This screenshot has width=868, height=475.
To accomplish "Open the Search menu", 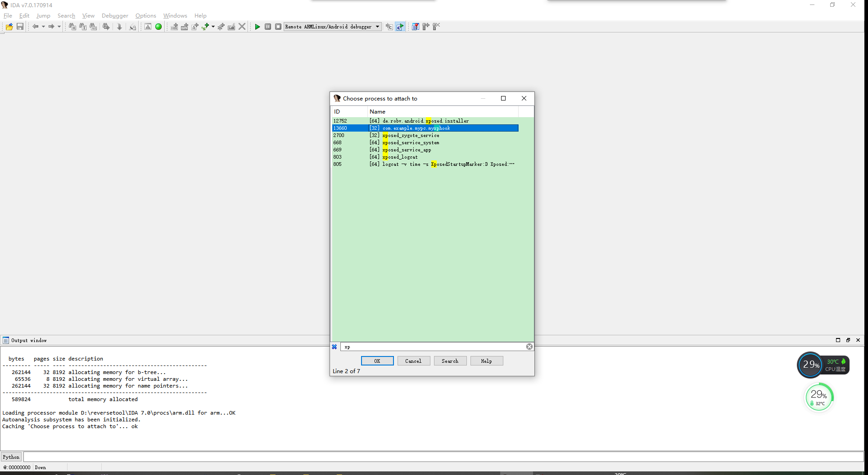I will (66, 15).
